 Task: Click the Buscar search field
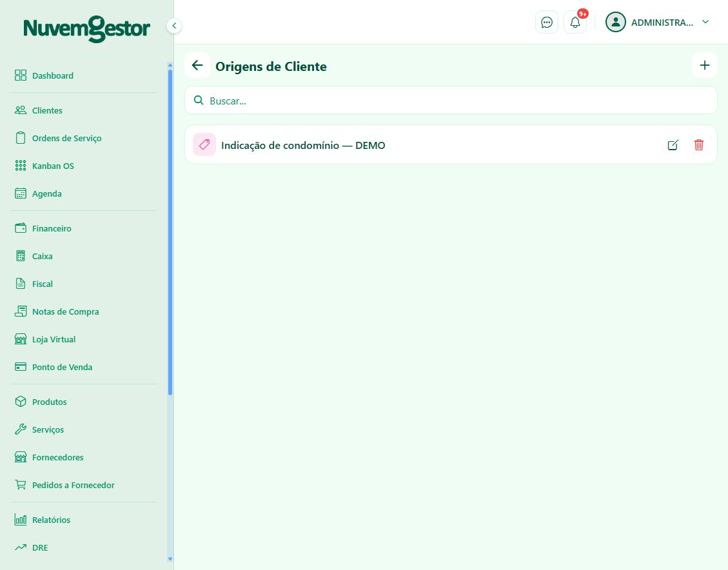[x=451, y=101]
